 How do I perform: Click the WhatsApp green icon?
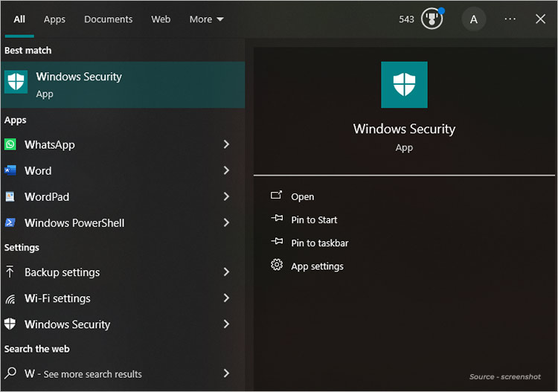pyautogui.click(x=10, y=144)
